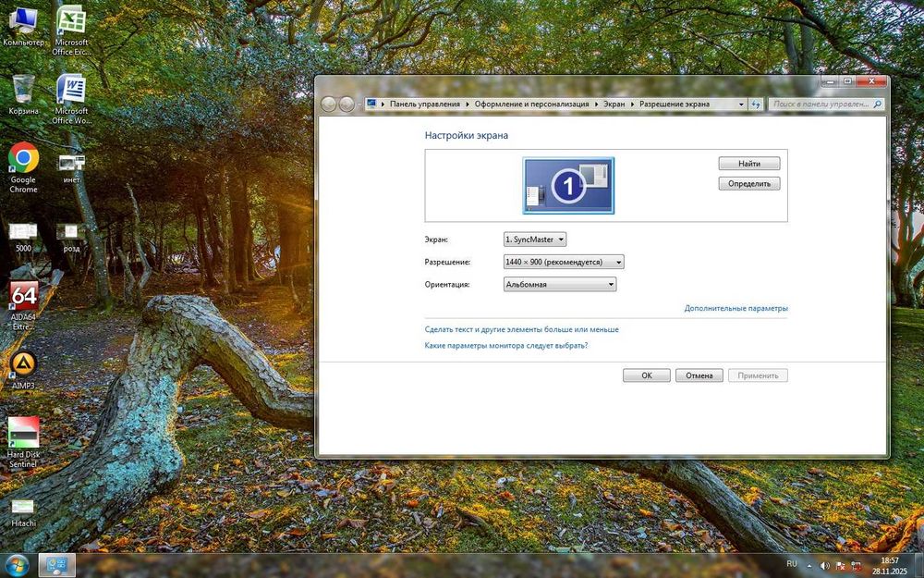Open the Экран SyncMaster dropdown
The image size is (924, 578).
tap(534, 240)
